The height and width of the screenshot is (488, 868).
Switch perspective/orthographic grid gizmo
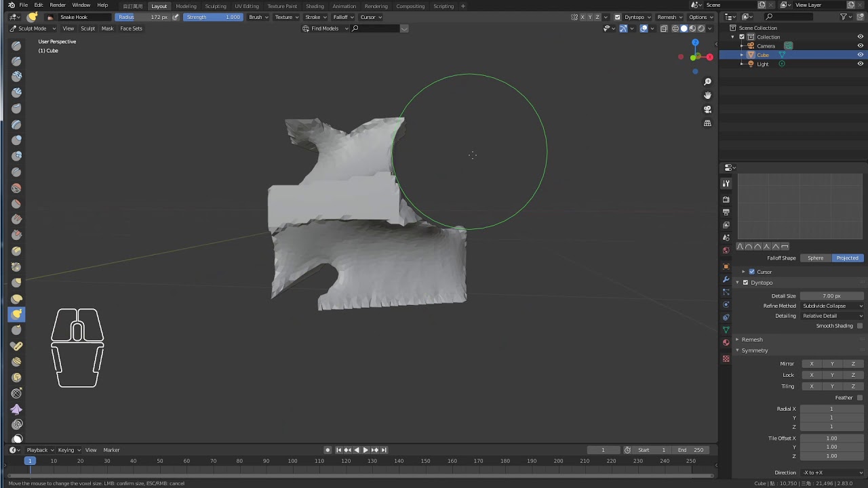(707, 123)
